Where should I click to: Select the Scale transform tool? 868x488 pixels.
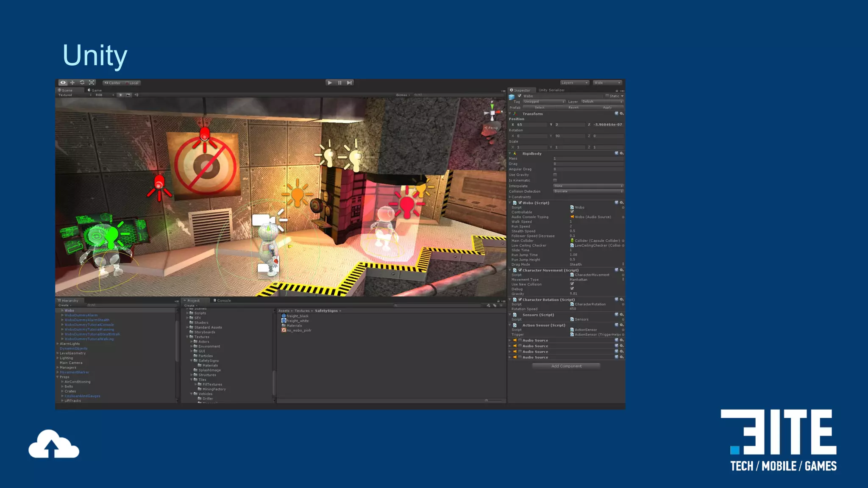coord(92,83)
